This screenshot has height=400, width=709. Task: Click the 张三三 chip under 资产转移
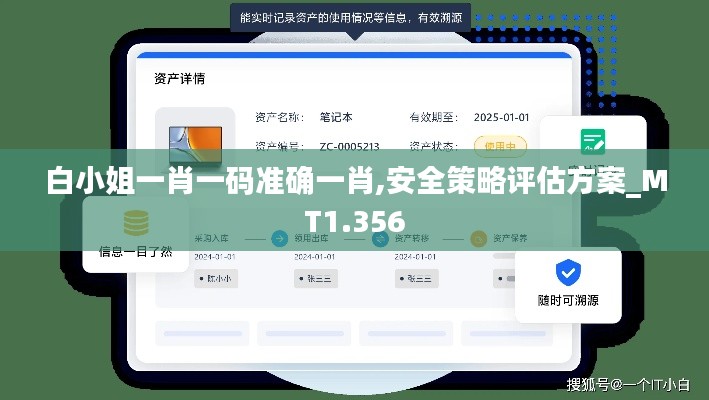tap(411, 279)
